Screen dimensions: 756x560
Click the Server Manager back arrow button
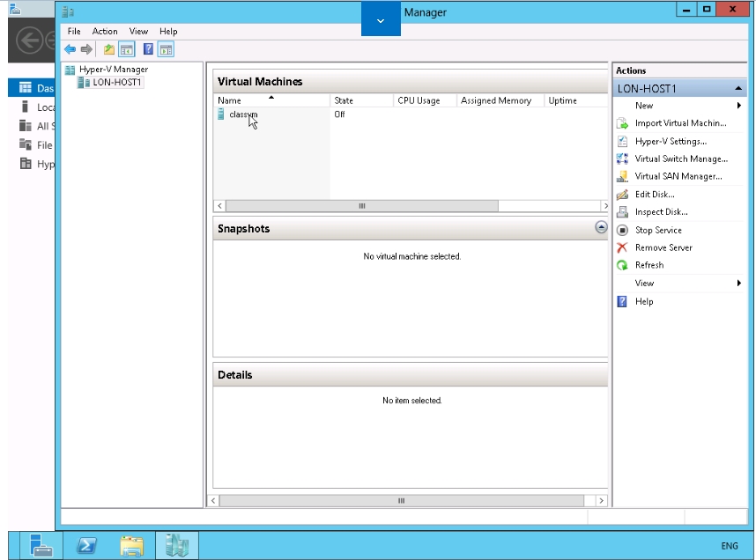(x=29, y=41)
